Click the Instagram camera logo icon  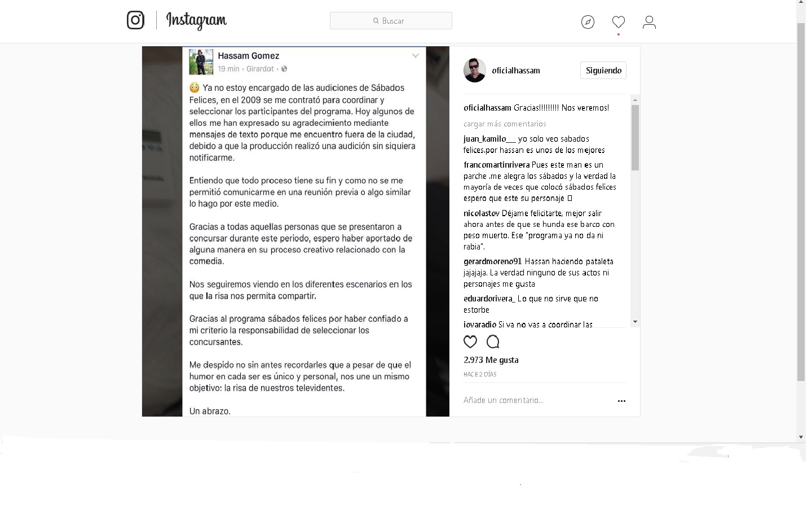pos(135,20)
